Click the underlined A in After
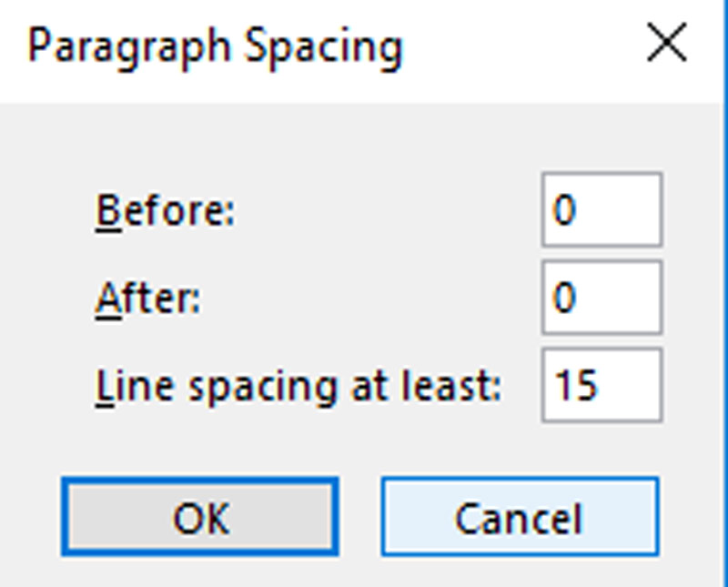This screenshot has height=587, width=728. click(x=106, y=299)
